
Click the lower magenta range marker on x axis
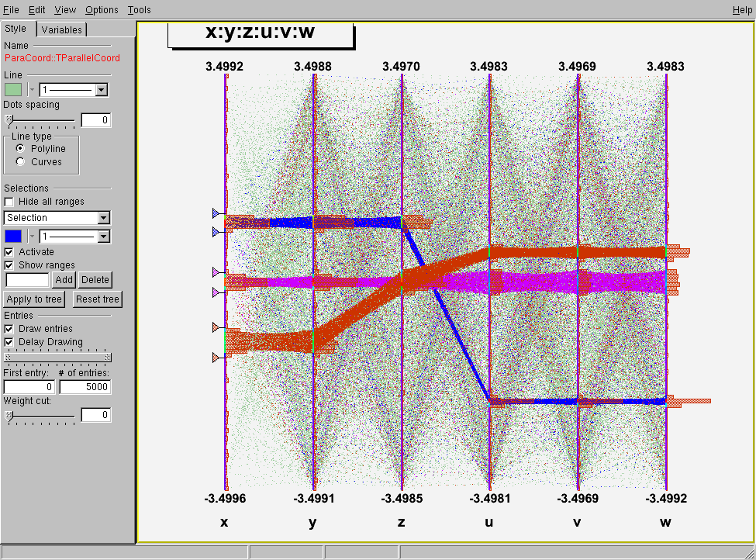216,292
